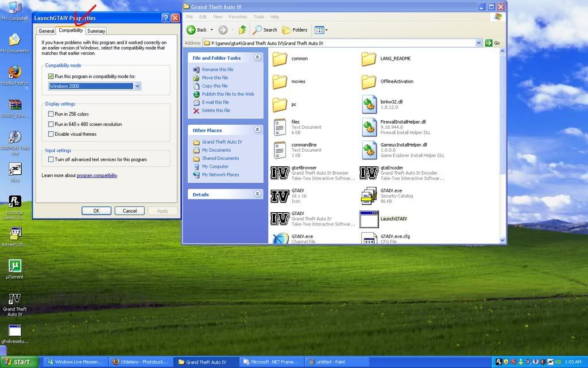Select the LANG_README folder icon
This screenshot has width=588, height=368.
tap(369, 59)
